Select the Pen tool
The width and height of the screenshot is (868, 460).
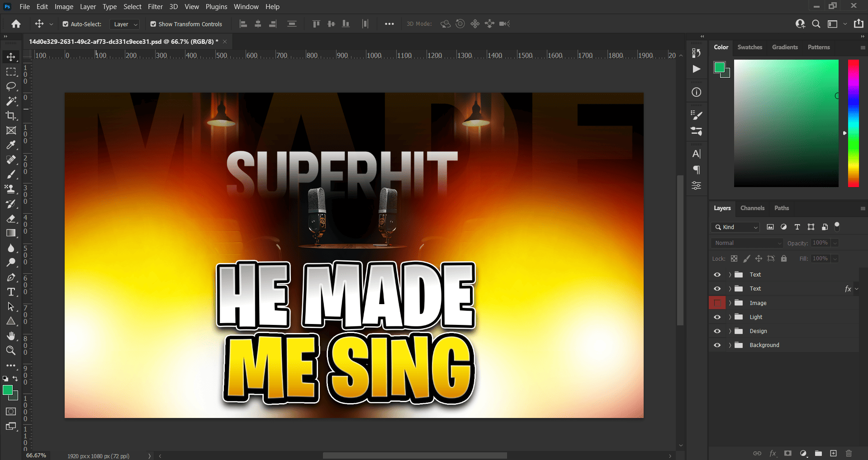tap(11, 277)
